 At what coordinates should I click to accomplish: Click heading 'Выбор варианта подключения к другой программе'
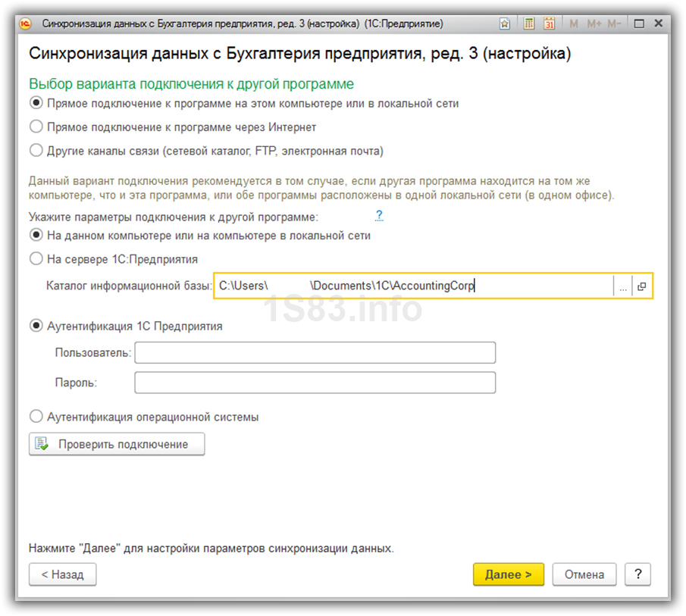click(x=191, y=83)
